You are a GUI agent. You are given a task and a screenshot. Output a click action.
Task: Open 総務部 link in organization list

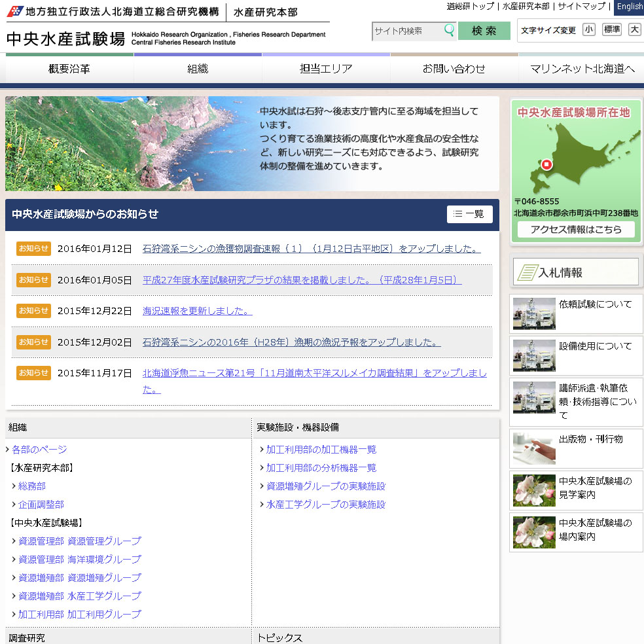(x=32, y=486)
